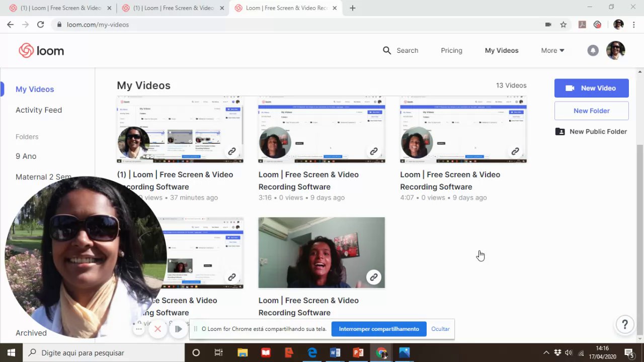Open the notifications bell

593,50
